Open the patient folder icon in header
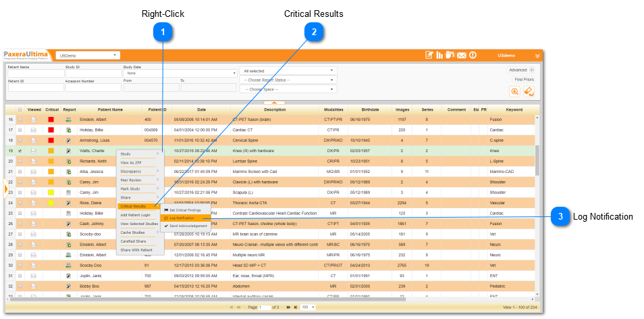The image size is (644, 319). point(450,55)
